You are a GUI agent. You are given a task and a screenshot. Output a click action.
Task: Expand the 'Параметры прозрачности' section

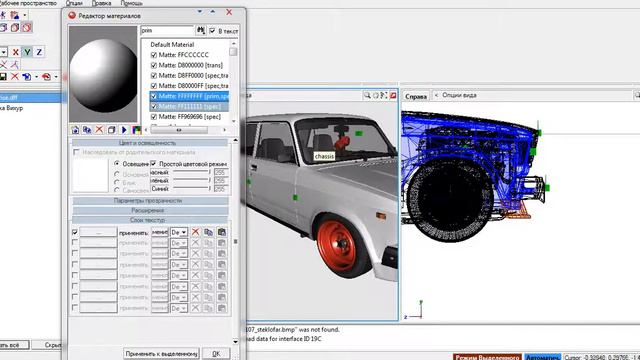150,201
